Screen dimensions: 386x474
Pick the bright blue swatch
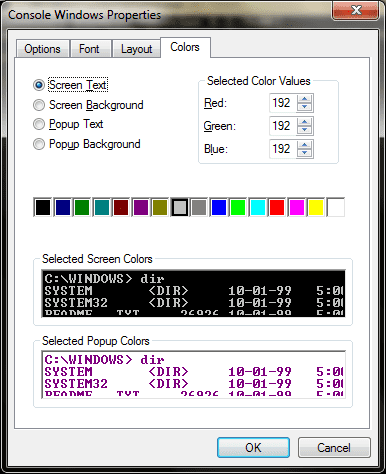tap(219, 207)
